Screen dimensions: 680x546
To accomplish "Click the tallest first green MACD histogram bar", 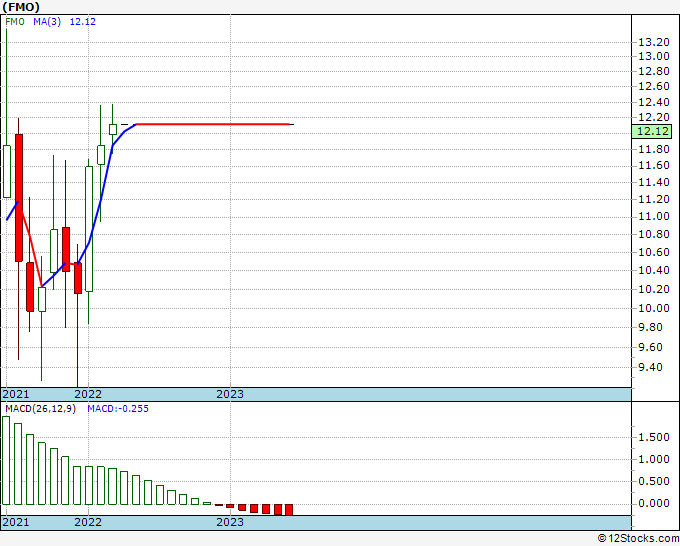I will click(x=6, y=461).
